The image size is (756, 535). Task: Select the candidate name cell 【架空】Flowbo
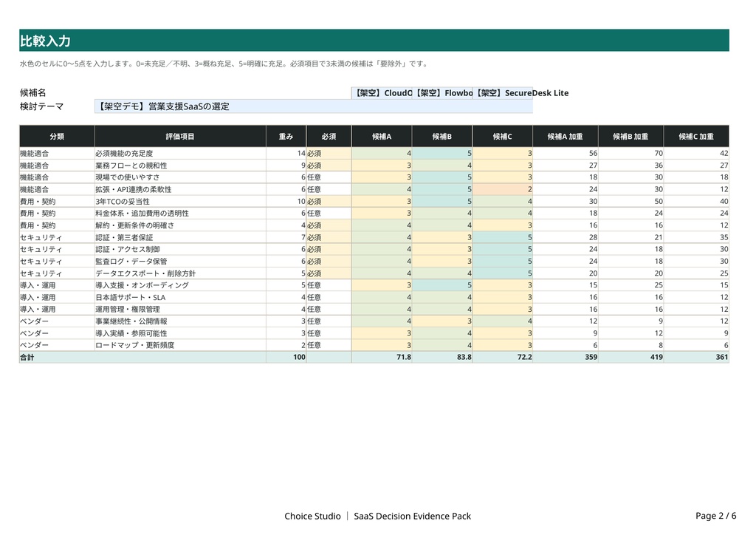[442, 93]
